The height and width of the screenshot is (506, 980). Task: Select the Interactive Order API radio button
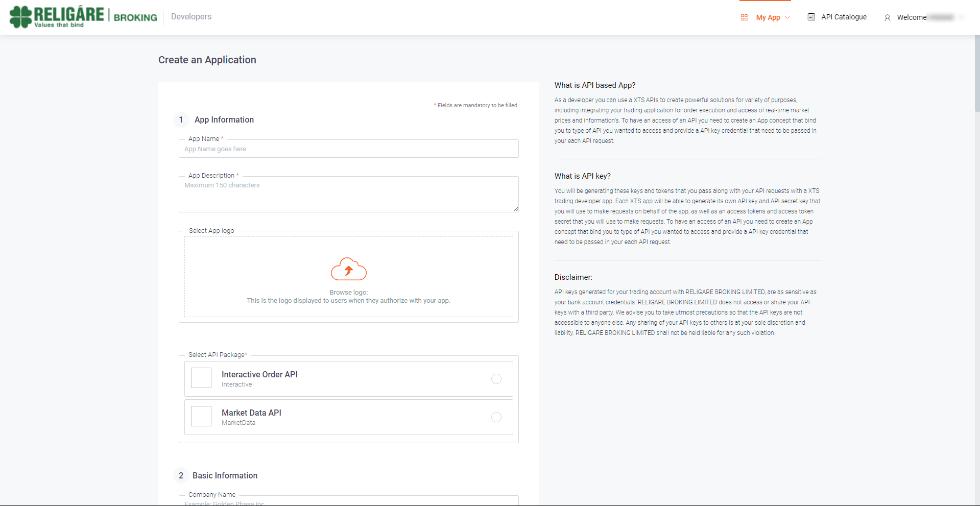click(496, 379)
